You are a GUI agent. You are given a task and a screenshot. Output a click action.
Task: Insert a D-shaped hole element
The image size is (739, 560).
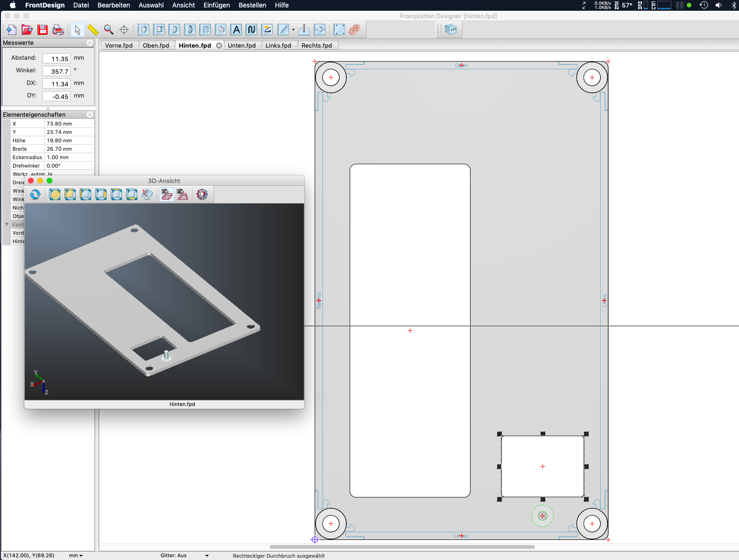pyautogui.click(x=175, y=30)
